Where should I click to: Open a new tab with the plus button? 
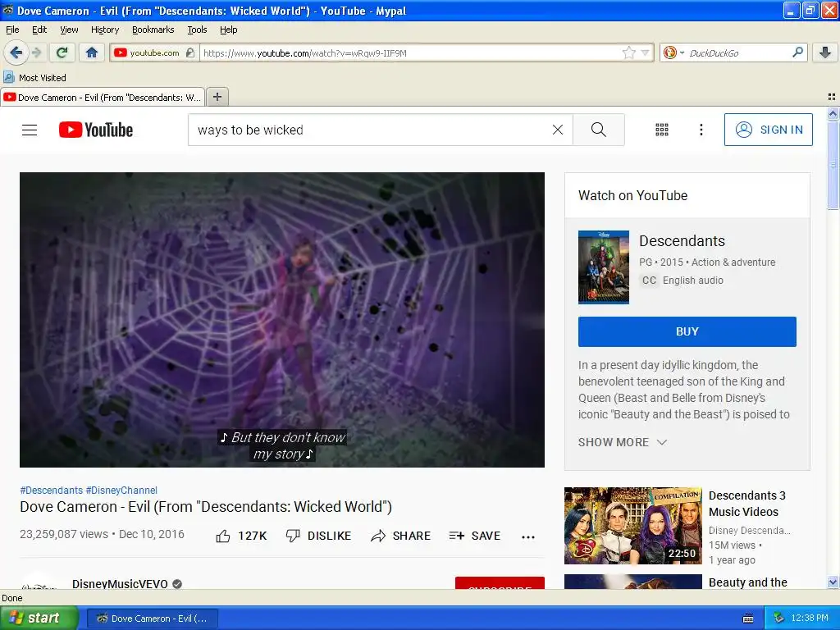(217, 97)
